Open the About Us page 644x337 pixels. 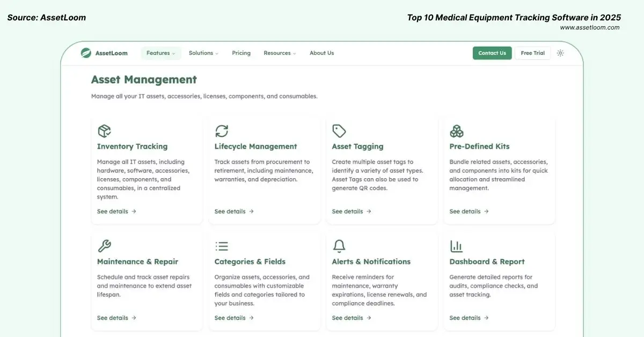pyautogui.click(x=321, y=53)
